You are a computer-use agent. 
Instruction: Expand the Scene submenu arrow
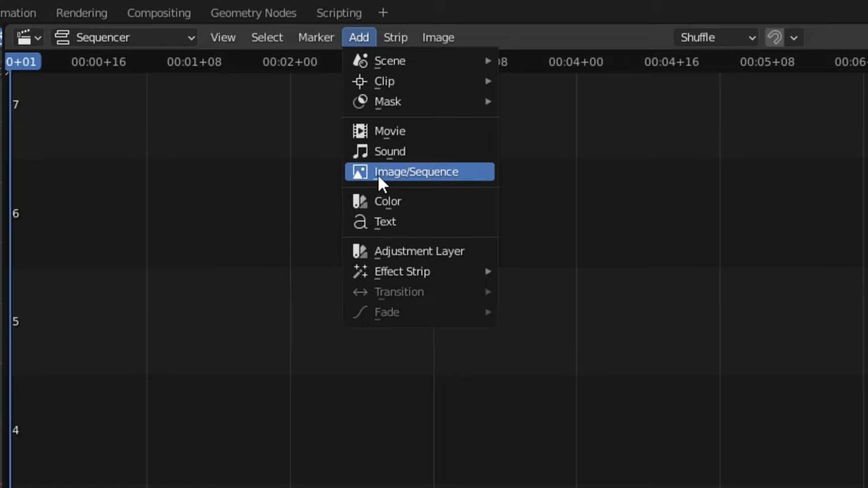point(488,61)
